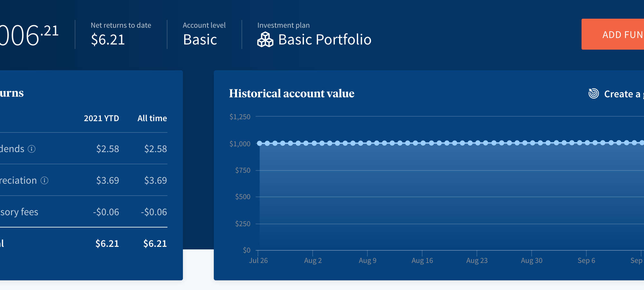Click the Historical account value heading

291,93
